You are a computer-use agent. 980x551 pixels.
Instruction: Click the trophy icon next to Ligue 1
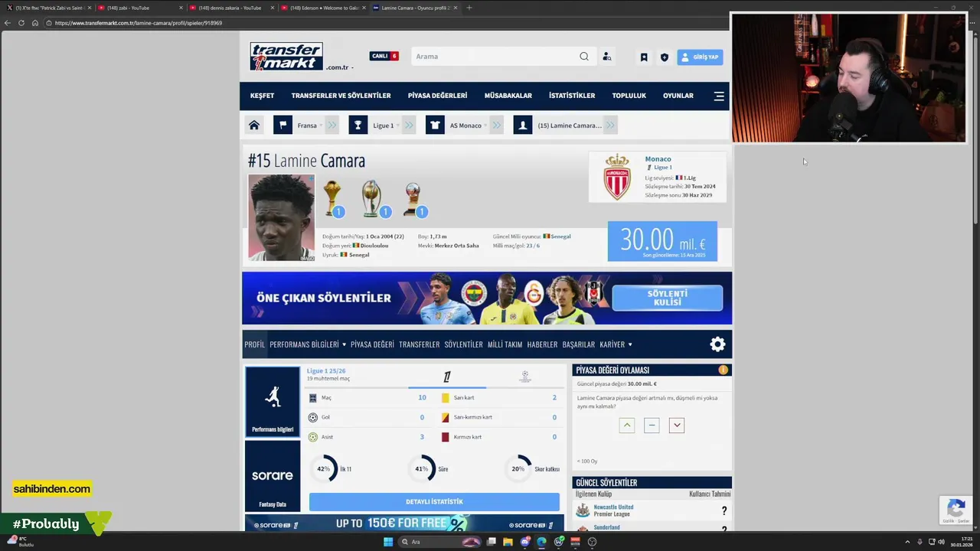(x=358, y=126)
